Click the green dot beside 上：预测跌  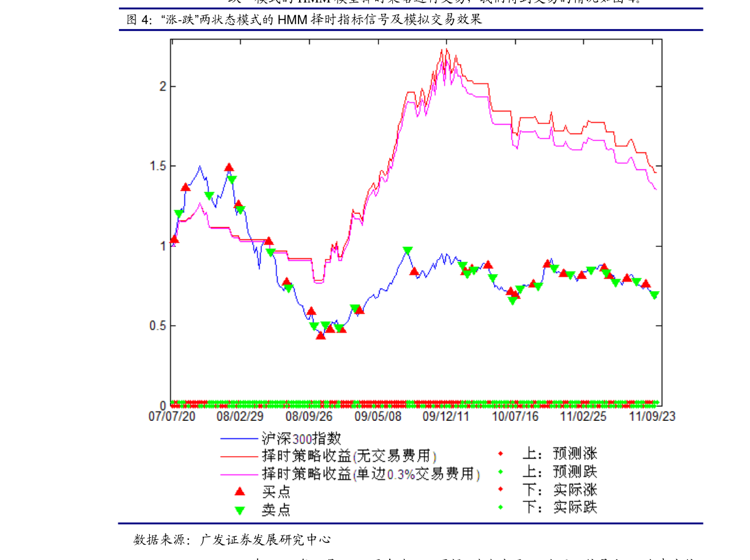(x=501, y=472)
